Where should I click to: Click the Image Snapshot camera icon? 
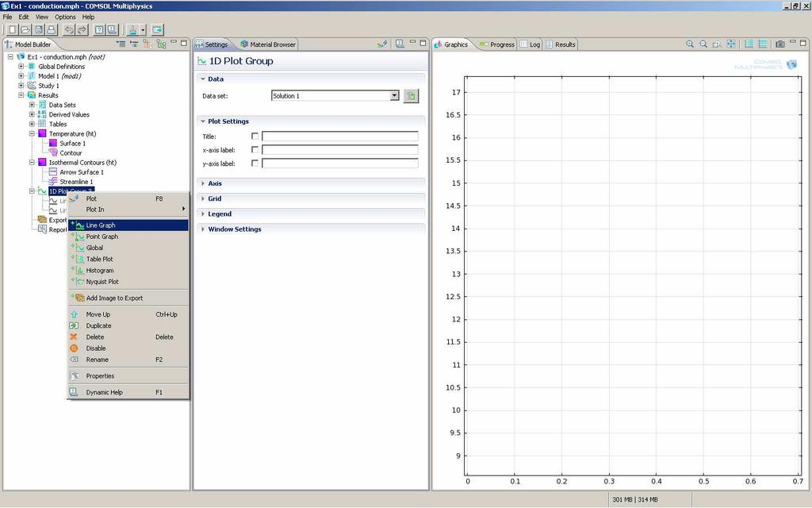pos(780,44)
